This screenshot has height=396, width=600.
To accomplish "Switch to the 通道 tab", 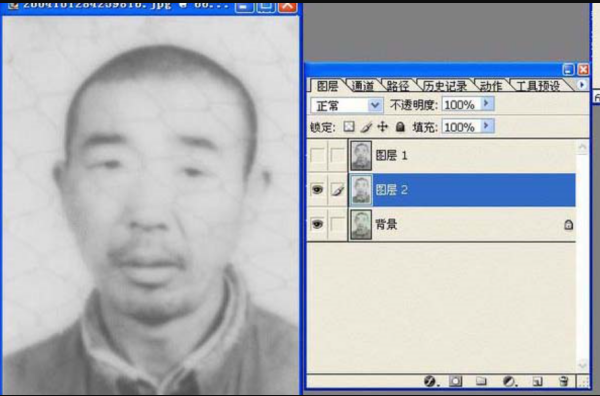I will pos(362,86).
